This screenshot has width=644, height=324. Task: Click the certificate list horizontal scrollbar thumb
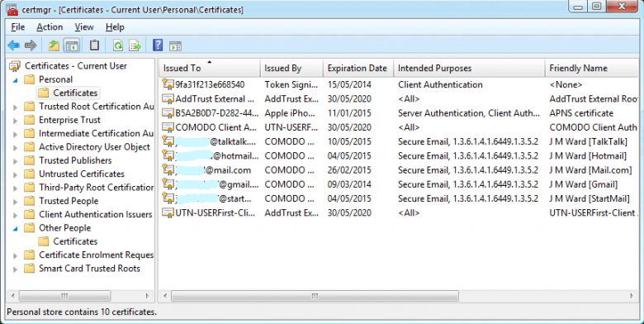315,296
